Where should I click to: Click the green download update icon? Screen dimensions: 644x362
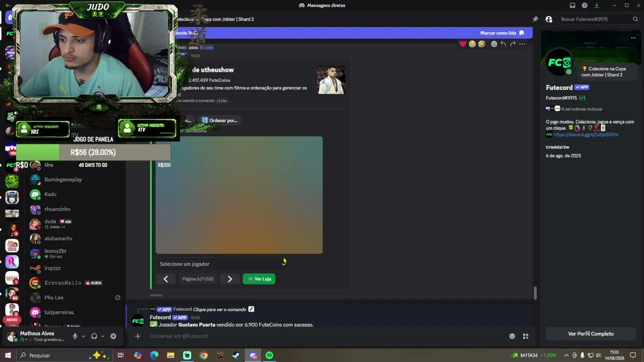(x=597, y=6)
